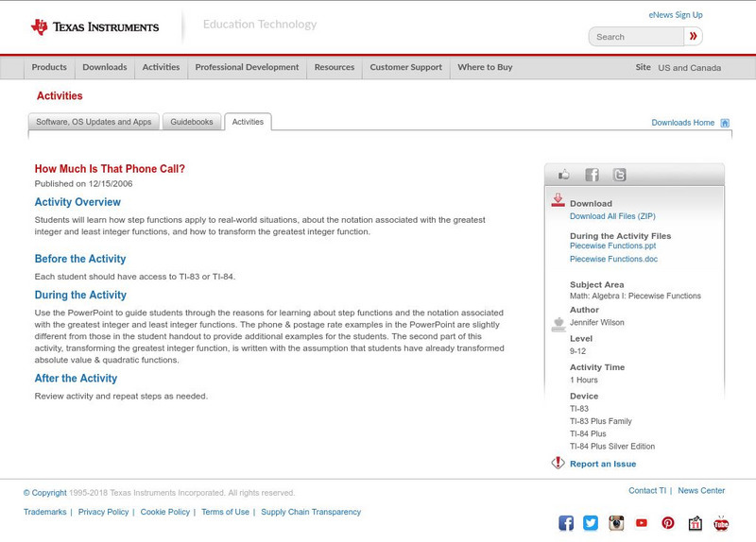Open the Activities menu in navigation bar
Viewport: 756px width, 542px height.
[x=161, y=67]
